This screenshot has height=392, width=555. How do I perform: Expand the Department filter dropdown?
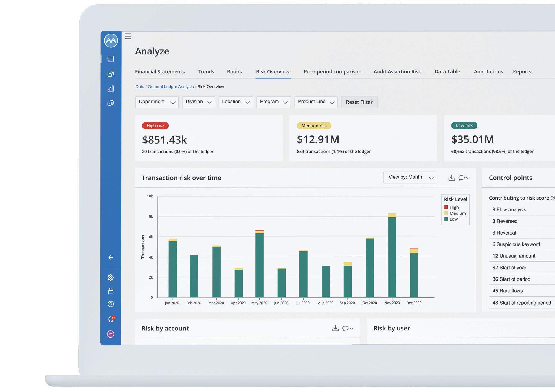[x=157, y=102]
